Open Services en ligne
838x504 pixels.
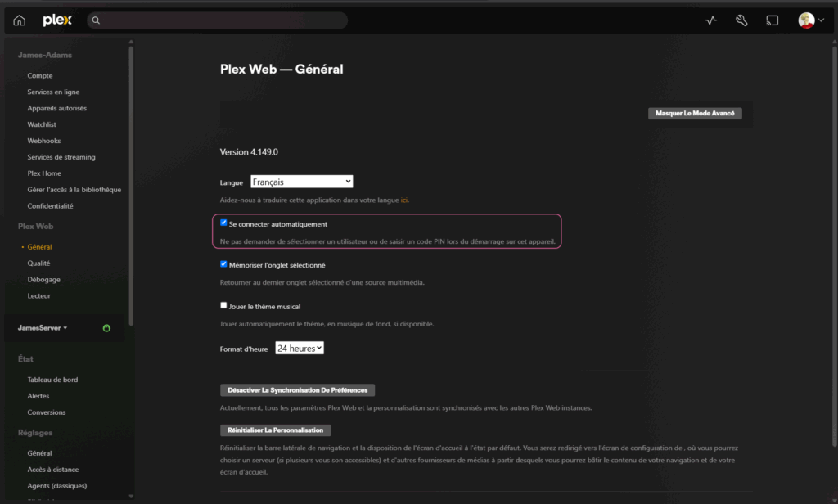coord(53,92)
